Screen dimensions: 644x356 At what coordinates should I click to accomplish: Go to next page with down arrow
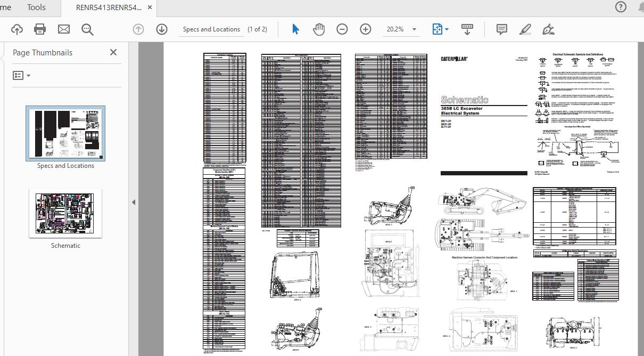tap(162, 29)
